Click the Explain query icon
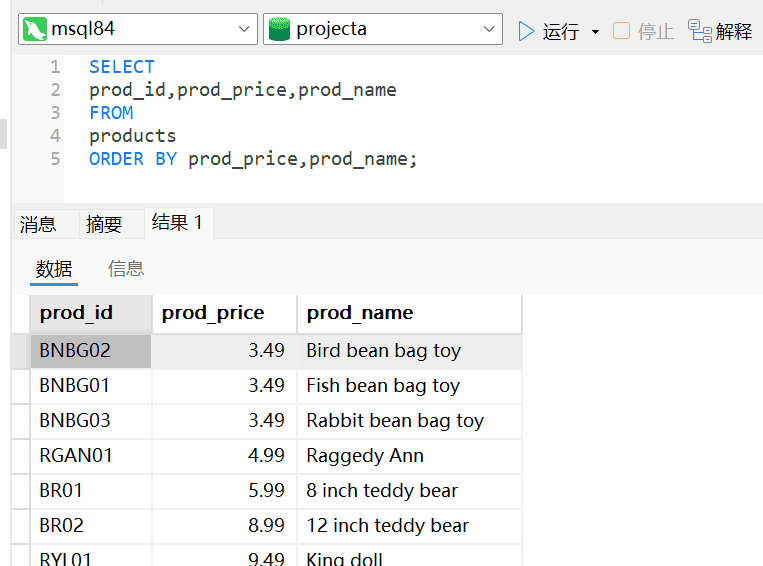The image size is (763, 566). click(x=700, y=31)
